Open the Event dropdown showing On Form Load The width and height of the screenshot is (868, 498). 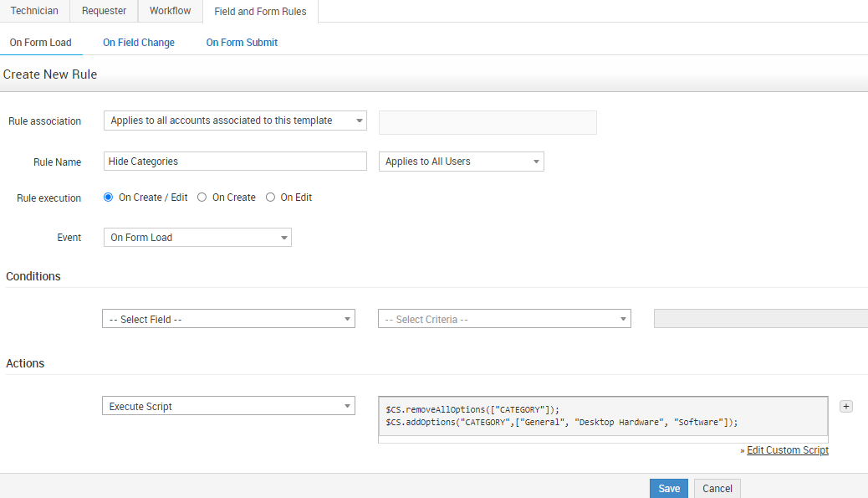(x=197, y=238)
